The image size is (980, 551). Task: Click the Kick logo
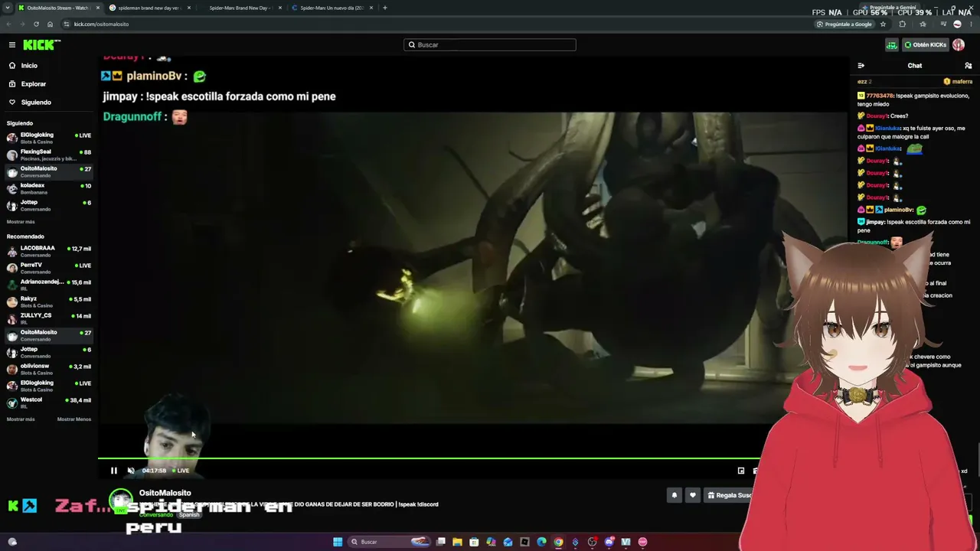[x=41, y=45]
